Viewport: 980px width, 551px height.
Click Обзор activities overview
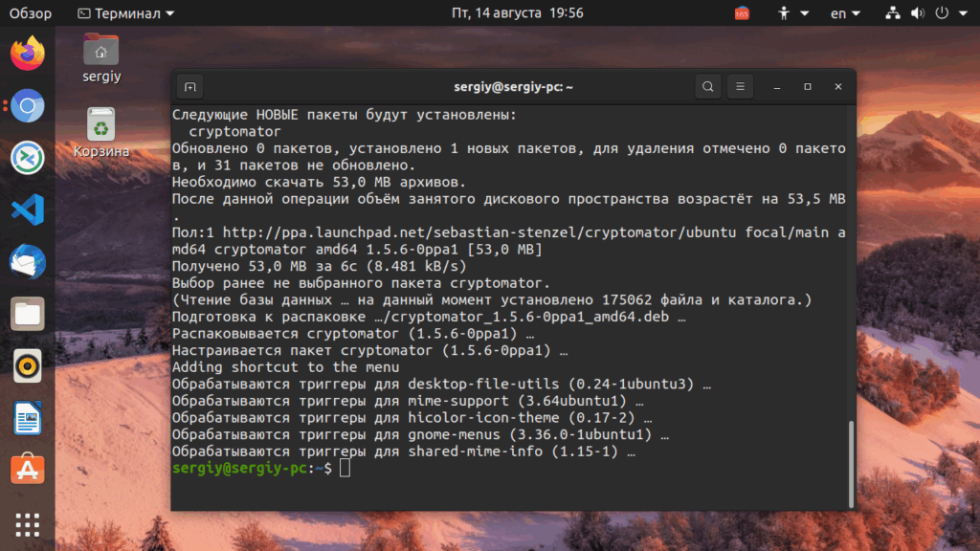(x=30, y=13)
